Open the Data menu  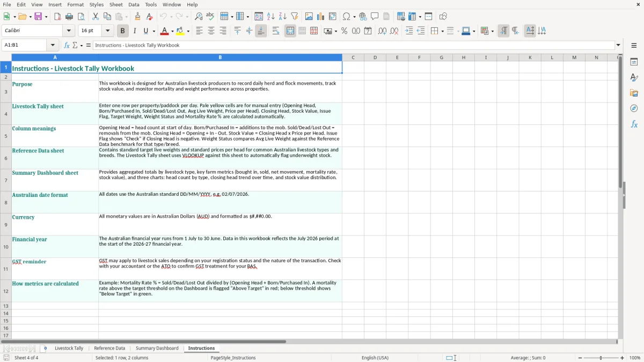134,4
